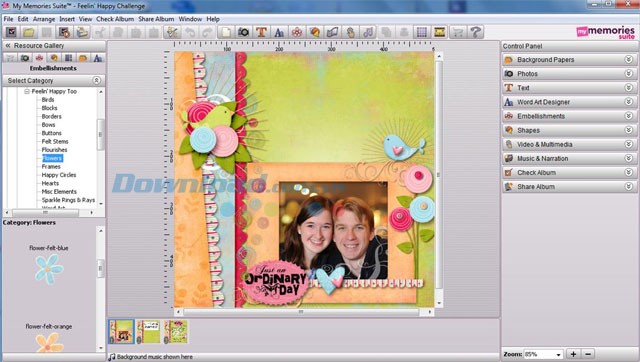This screenshot has height=362, width=640.
Task: Open help with question mark icon
Action: pyautogui.click(x=476, y=32)
